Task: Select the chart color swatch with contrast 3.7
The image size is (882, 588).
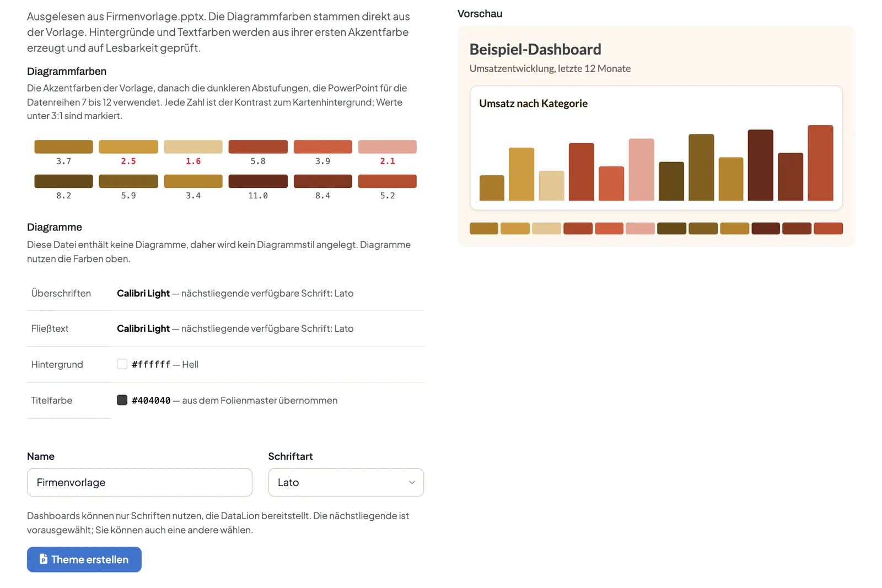Action: pos(63,147)
